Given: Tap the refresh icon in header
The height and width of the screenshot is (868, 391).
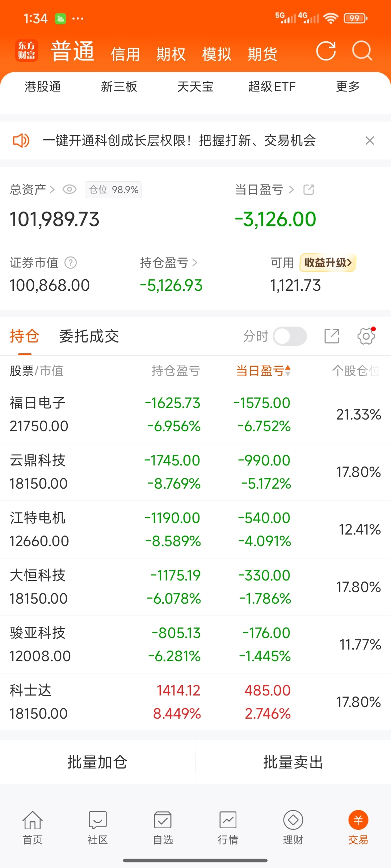Looking at the screenshot, I should pyautogui.click(x=326, y=51).
